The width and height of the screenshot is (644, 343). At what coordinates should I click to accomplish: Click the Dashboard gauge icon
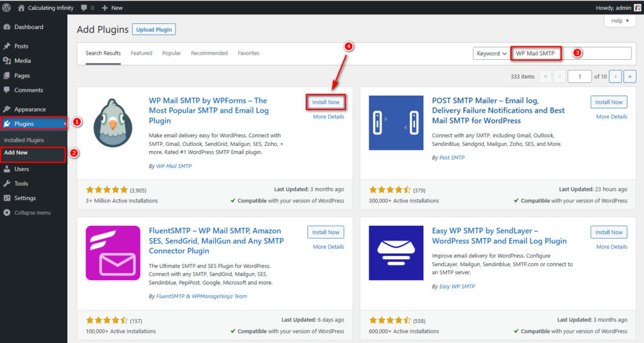pyautogui.click(x=6, y=27)
